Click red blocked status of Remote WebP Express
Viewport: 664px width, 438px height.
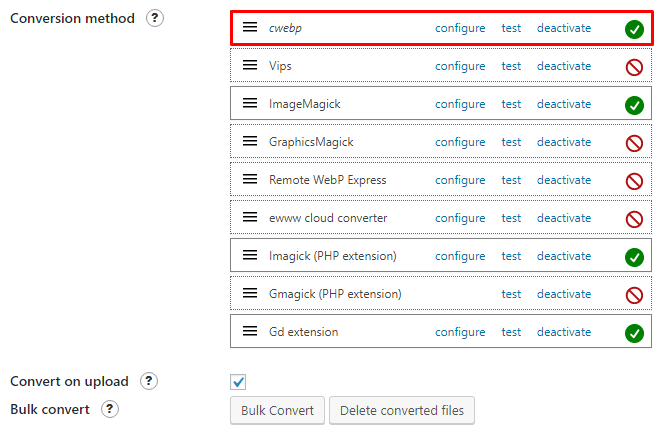coord(634,181)
